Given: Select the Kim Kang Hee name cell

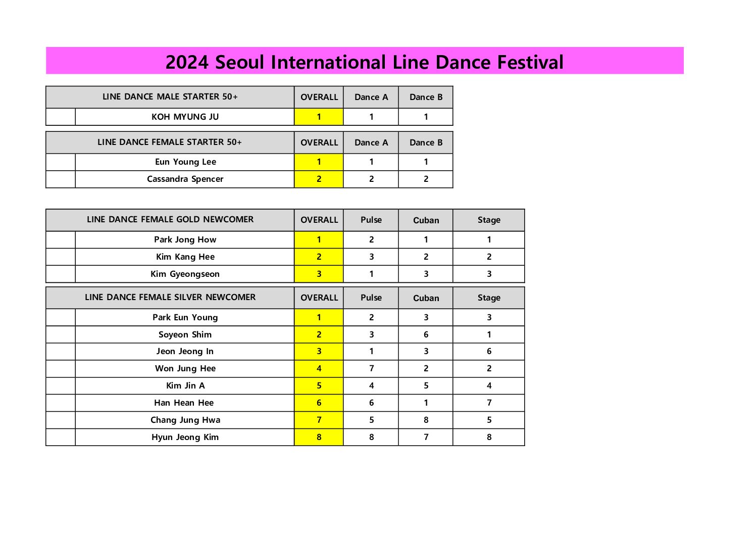Looking at the screenshot, I should (x=185, y=257).
